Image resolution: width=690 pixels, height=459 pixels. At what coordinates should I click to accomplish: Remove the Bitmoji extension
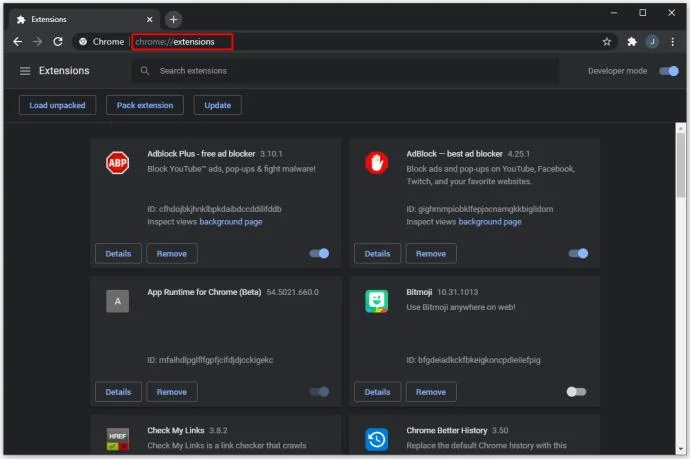(431, 392)
